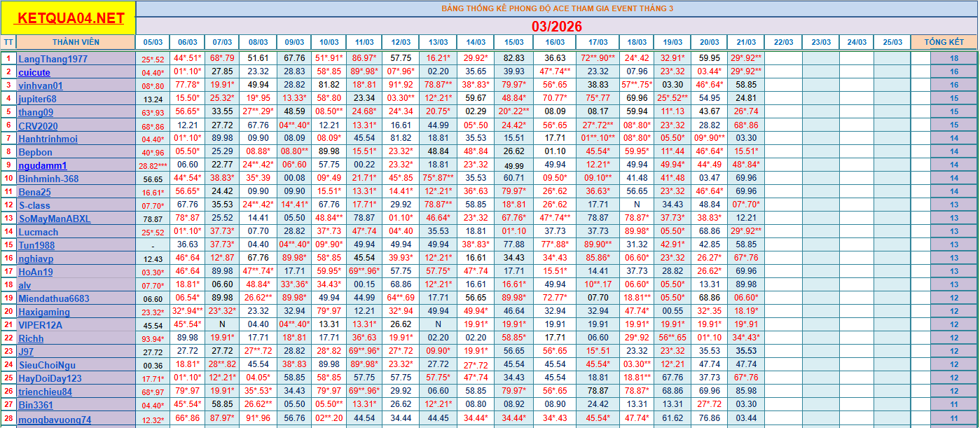
Task: Select the 03/2026 month heading
Action: (x=557, y=27)
